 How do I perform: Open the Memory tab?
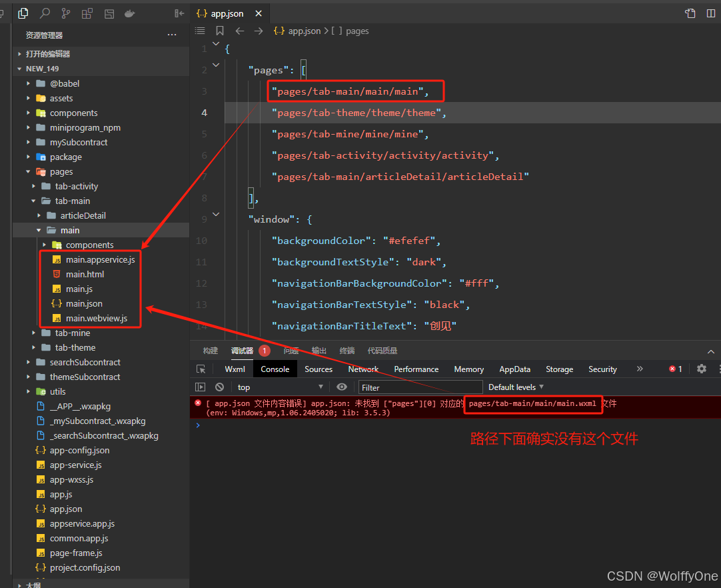point(469,369)
